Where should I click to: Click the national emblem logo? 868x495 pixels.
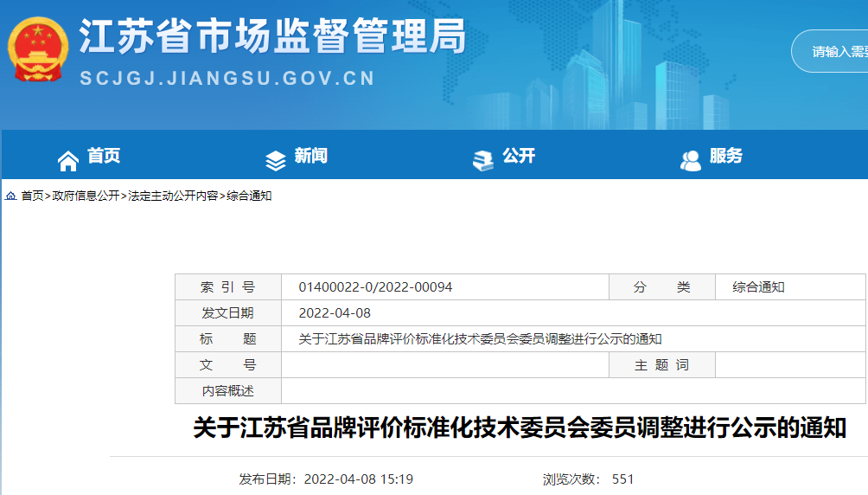tap(38, 50)
